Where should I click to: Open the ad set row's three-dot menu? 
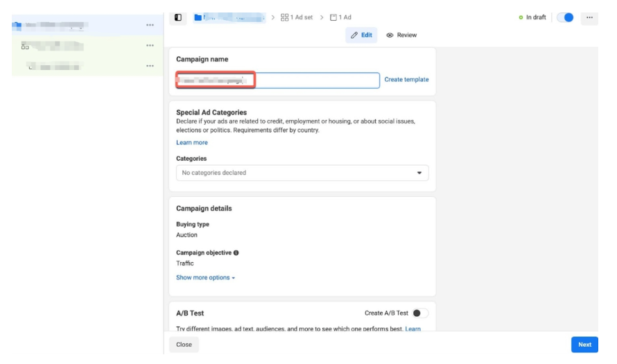pyautogui.click(x=150, y=46)
